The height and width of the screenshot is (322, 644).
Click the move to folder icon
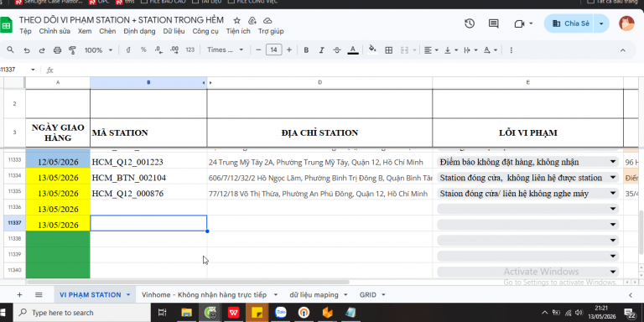tap(252, 20)
